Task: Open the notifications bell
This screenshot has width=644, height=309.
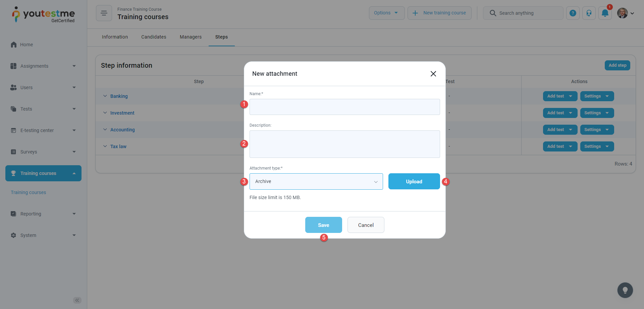Action: point(605,13)
